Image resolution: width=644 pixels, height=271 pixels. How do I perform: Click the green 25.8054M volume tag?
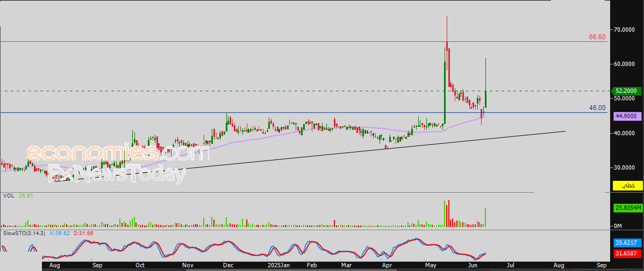tap(627, 208)
